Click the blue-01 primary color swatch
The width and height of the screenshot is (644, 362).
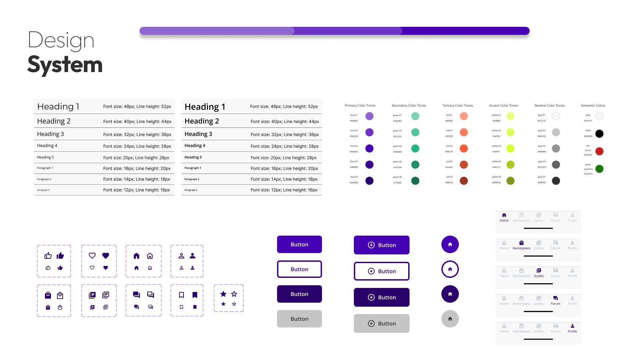369,116
